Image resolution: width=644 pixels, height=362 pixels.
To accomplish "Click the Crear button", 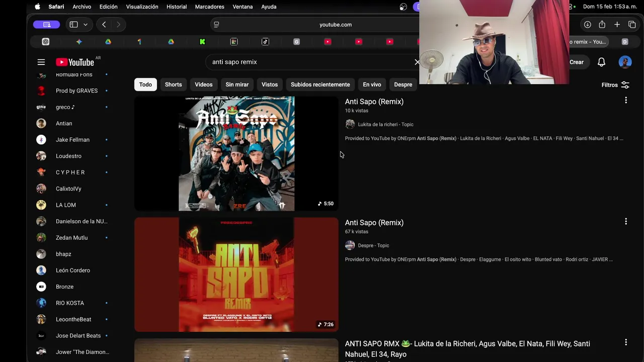I will point(577,62).
